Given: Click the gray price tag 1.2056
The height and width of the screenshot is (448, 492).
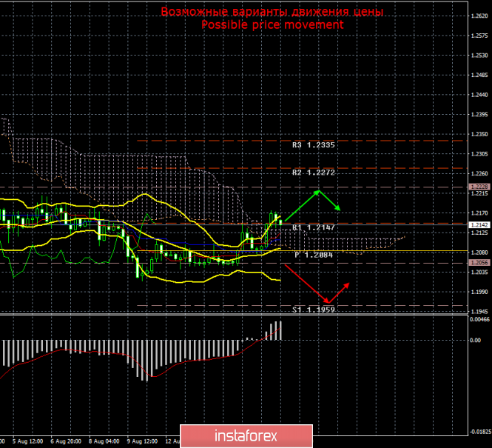Looking at the screenshot, I should [x=478, y=262].
